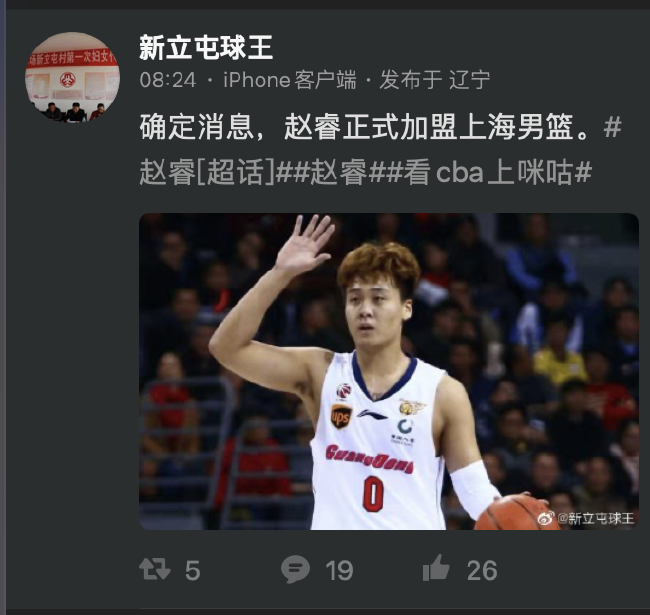
Task: Click the repost arrows icon
Action: click(x=155, y=569)
